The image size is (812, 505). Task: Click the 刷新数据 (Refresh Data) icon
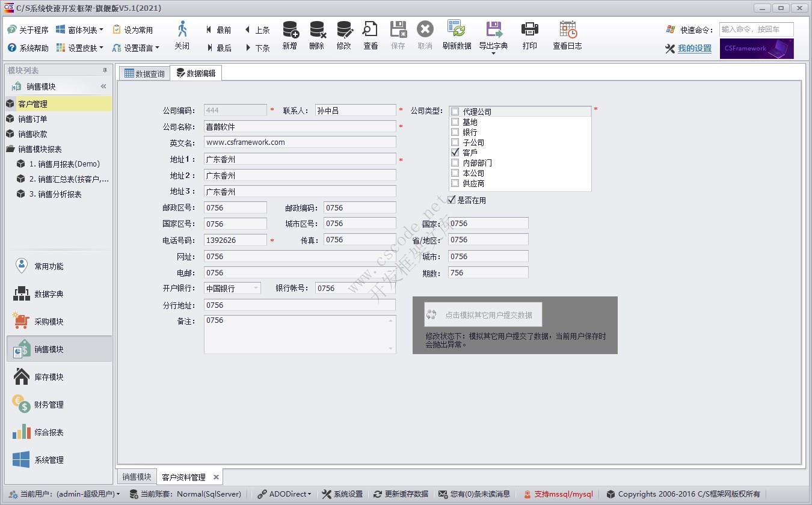(457, 36)
